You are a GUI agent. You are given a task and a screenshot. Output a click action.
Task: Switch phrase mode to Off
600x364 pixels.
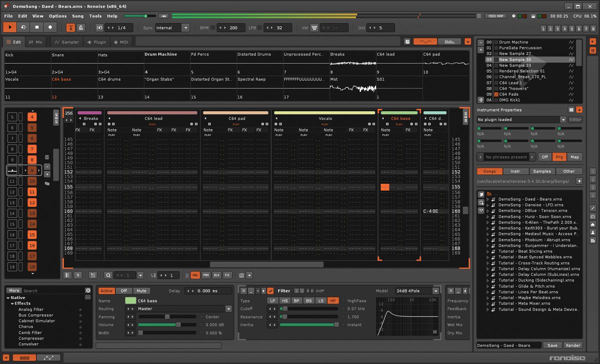[545, 157]
